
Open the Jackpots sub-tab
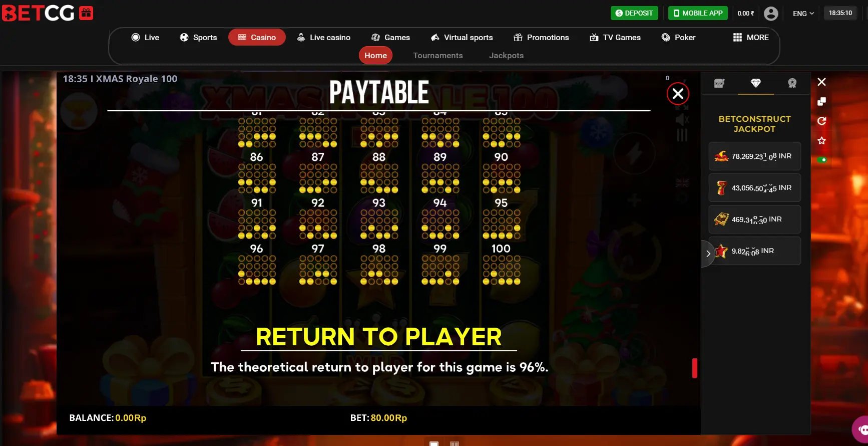point(506,56)
